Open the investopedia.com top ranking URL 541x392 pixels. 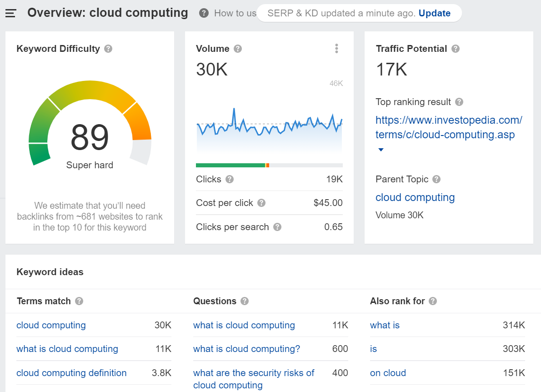pyautogui.click(x=448, y=127)
